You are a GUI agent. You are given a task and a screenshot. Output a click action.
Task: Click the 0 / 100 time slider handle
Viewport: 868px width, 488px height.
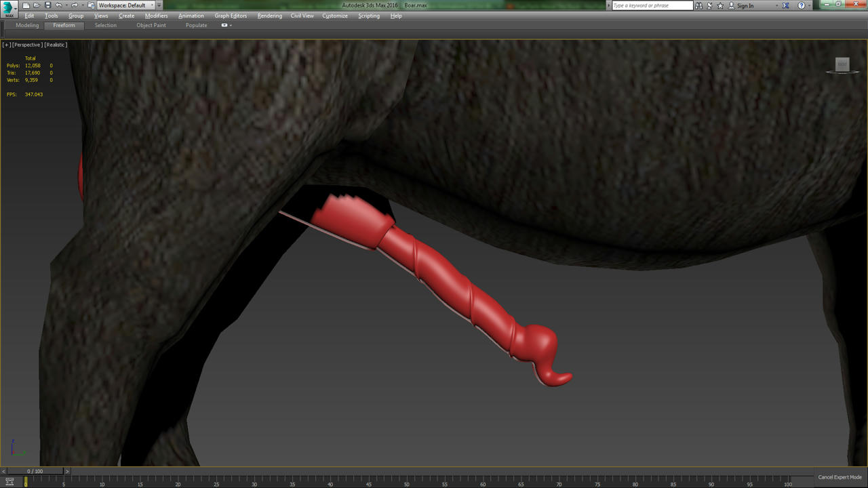35,471
